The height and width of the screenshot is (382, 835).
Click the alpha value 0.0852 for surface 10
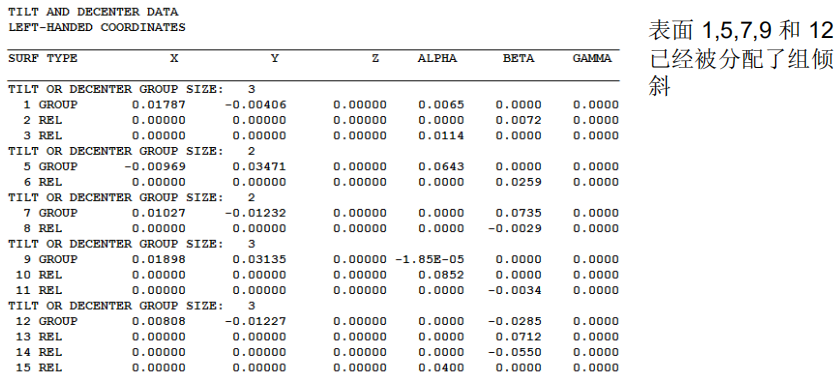tap(441, 274)
